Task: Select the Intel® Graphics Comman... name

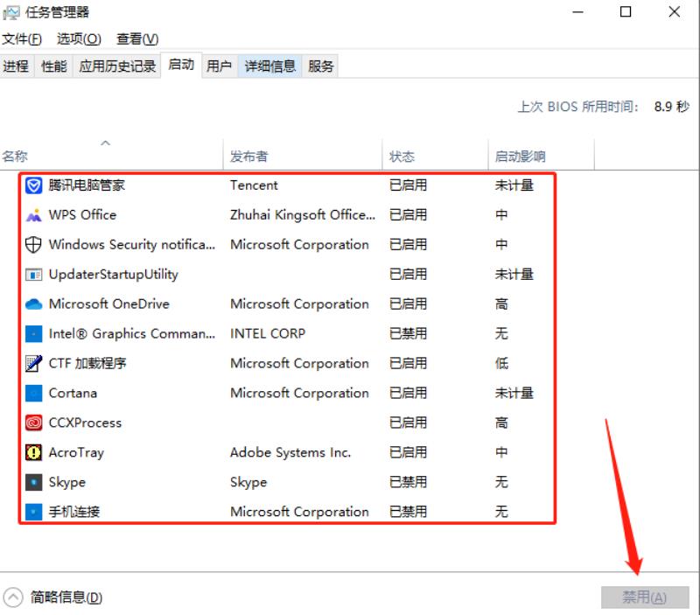Action: pyautogui.click(x=132, y=334)
